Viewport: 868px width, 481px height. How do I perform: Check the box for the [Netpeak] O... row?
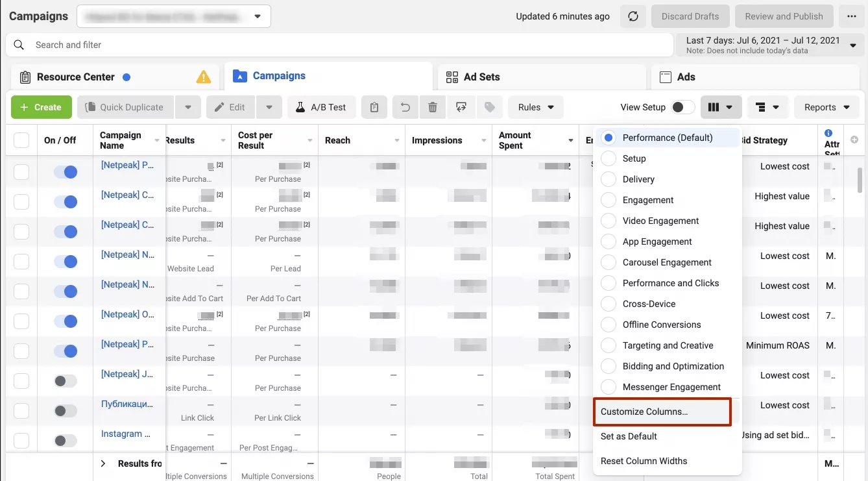point(21,321)
